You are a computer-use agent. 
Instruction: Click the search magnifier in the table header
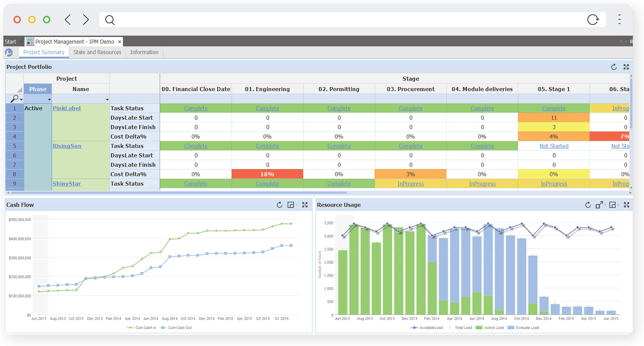(15, 99)
